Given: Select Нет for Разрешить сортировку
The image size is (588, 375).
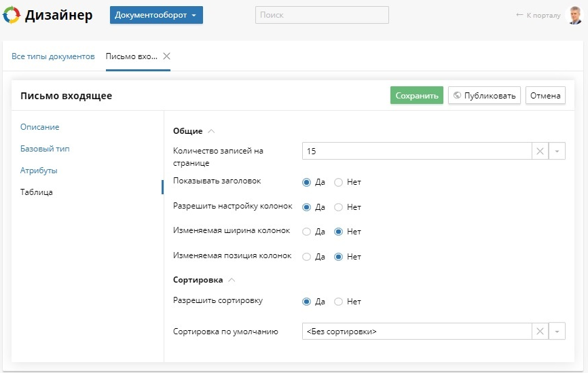Looking at the screenshot, I should (339, 302).
